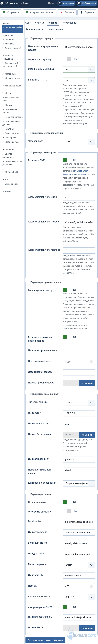Toggle Включить CORS switch

click(67, 160)
